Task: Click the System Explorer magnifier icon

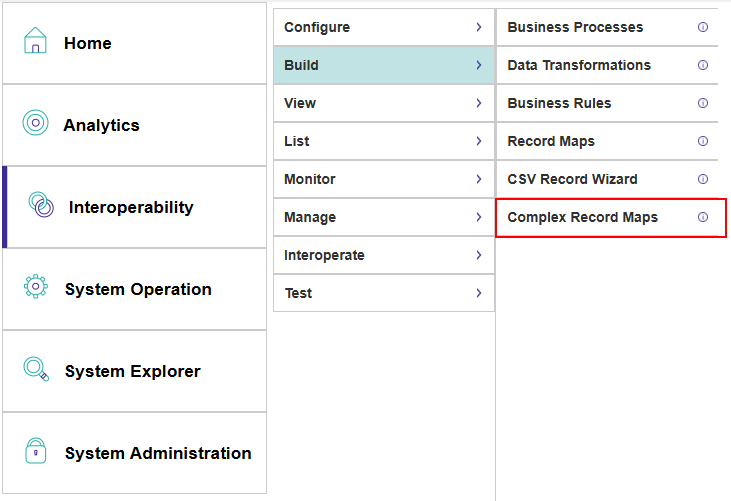Action: tap(35, 369)
